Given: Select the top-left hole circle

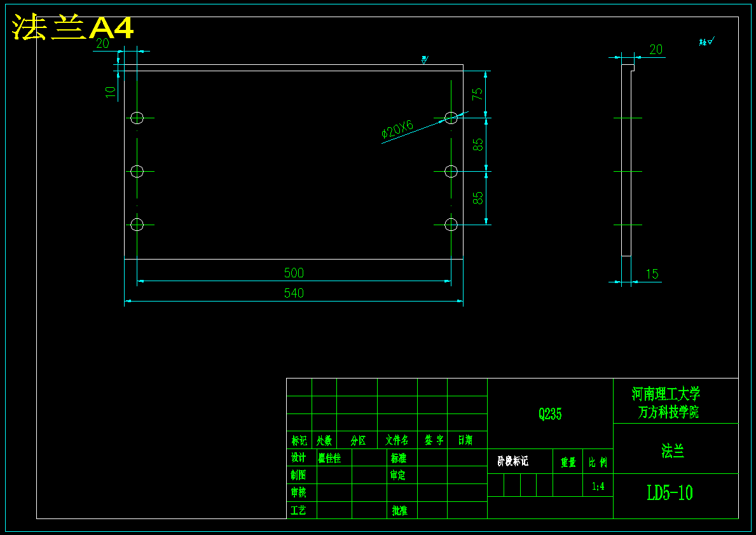Looking at the screenshot, I should pyautogui.click(x=137, y=118).
